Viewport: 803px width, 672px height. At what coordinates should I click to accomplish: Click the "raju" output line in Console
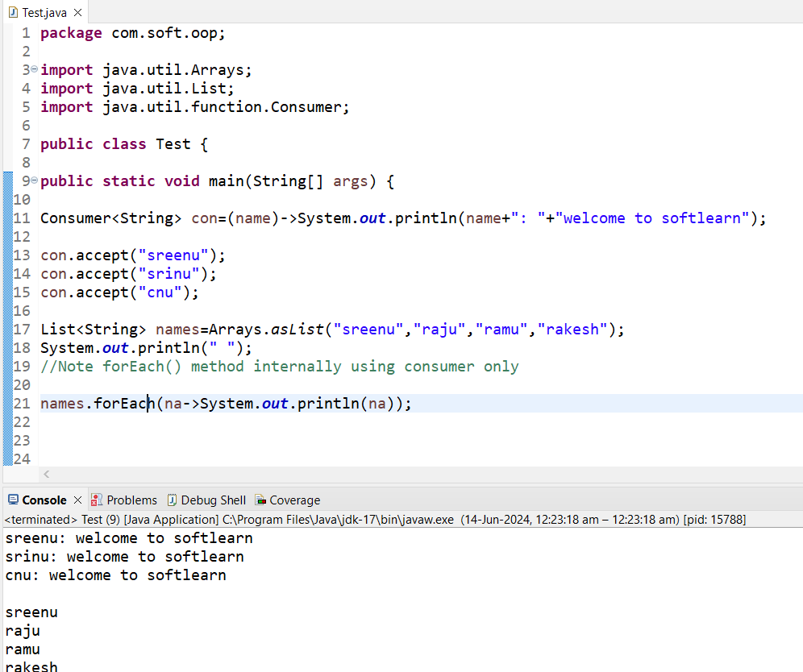coord(23,631)
